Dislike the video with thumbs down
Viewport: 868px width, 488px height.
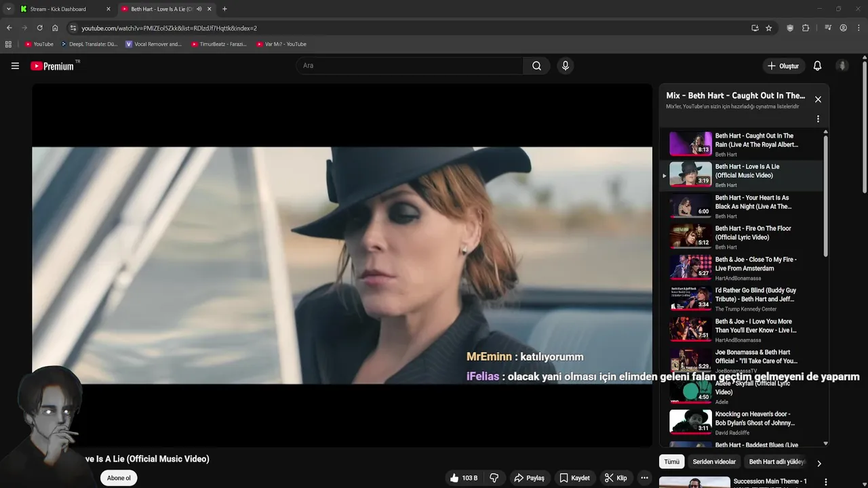tap(494, 478)
